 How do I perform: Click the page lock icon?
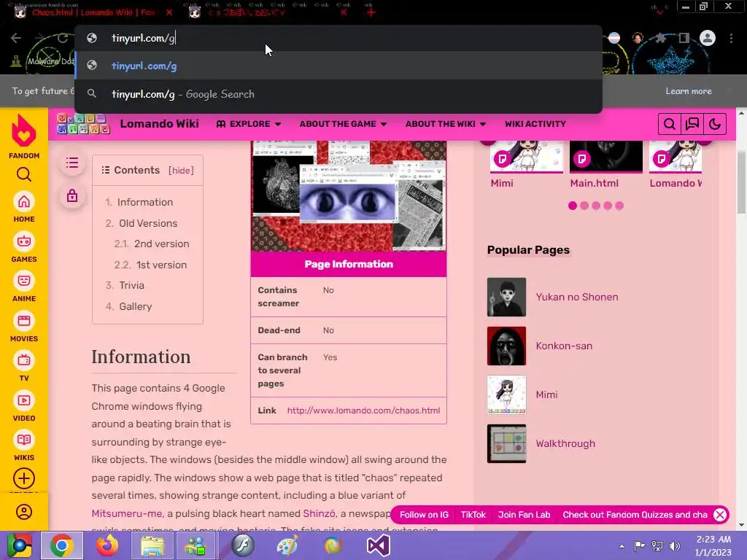pos(72,195)
